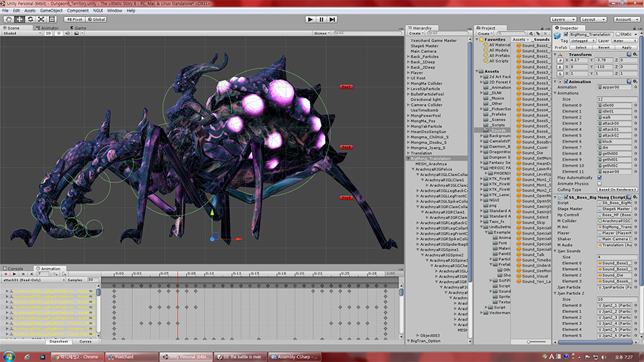
Task: Select the Rotate tool
Action: (30, 19)
